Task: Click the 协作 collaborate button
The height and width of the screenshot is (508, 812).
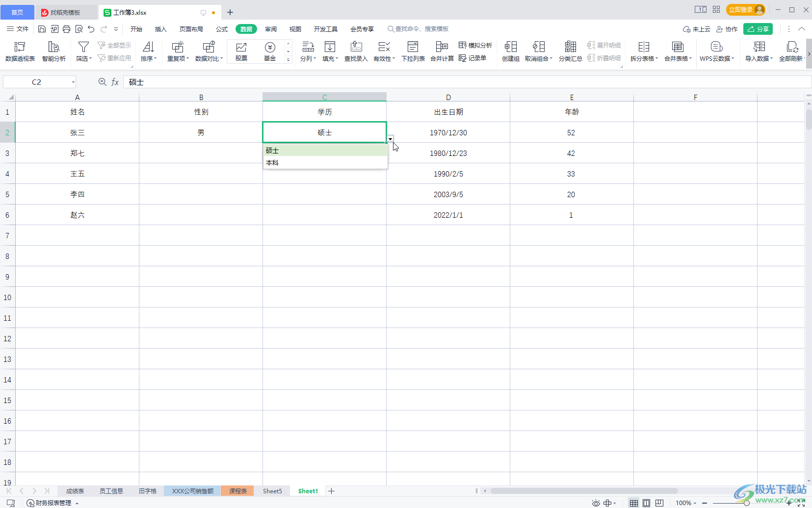Action: pos(727,29)
